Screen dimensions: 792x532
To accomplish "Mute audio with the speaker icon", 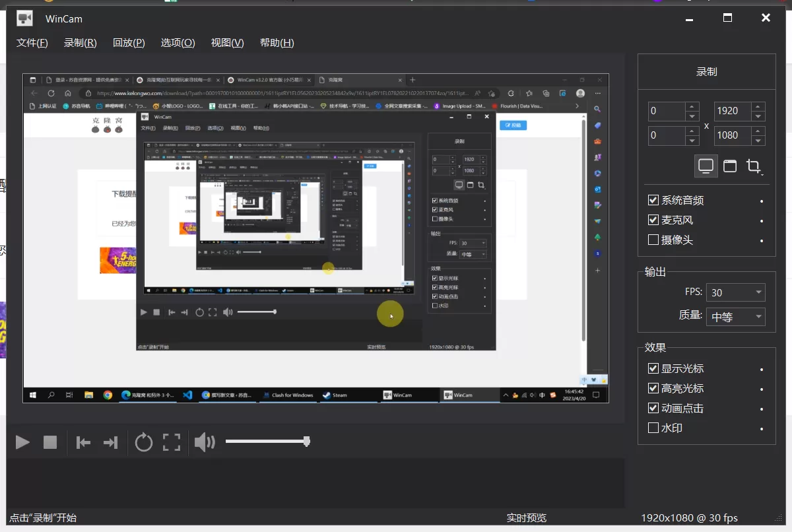I will [205, 442].
